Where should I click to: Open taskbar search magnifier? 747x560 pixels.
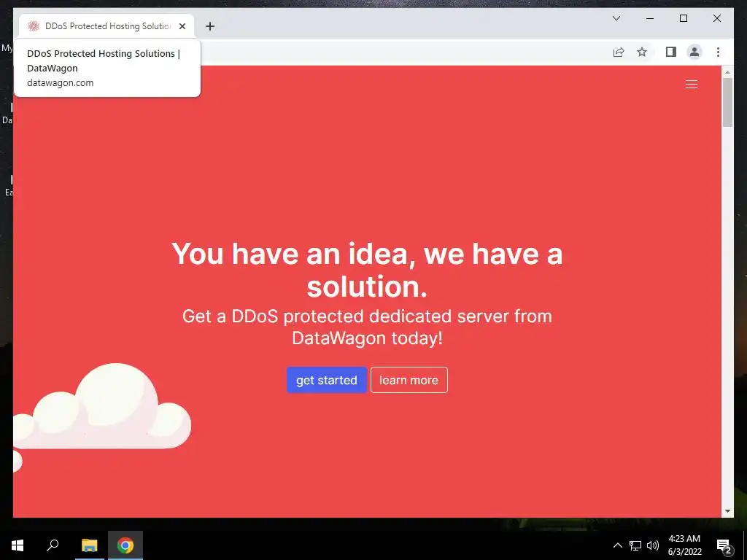pos(53,545)
